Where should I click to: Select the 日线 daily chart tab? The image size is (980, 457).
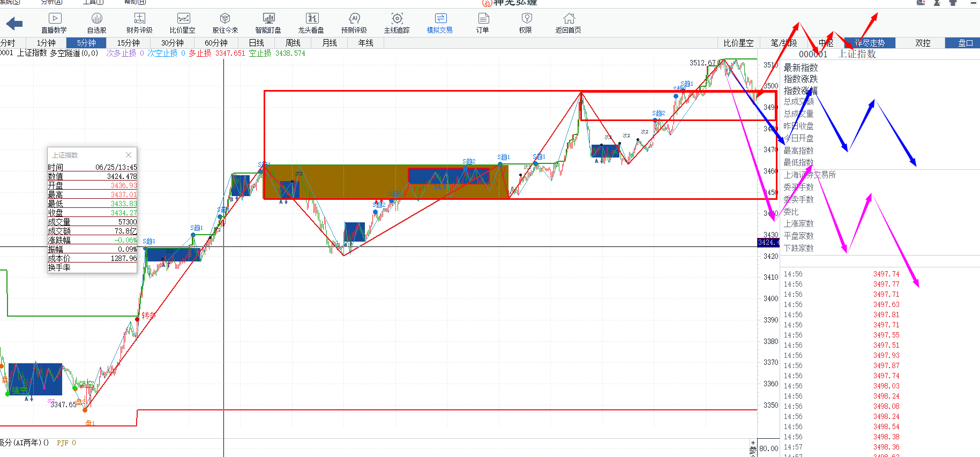pos(257,43)
